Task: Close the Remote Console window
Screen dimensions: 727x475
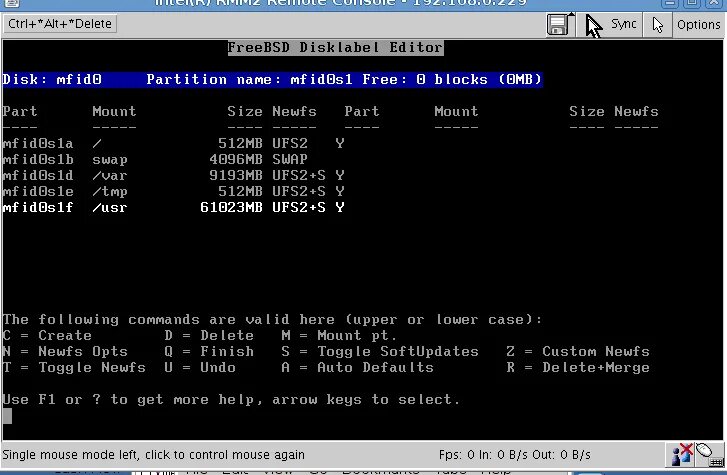Action: 714,3
